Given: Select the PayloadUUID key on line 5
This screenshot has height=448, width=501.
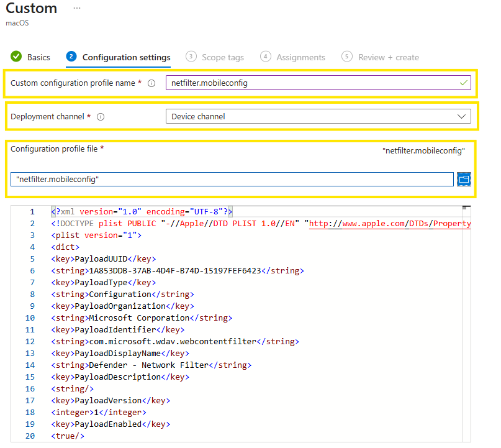Looking at the screenshot, I should [x=103, y=259].
